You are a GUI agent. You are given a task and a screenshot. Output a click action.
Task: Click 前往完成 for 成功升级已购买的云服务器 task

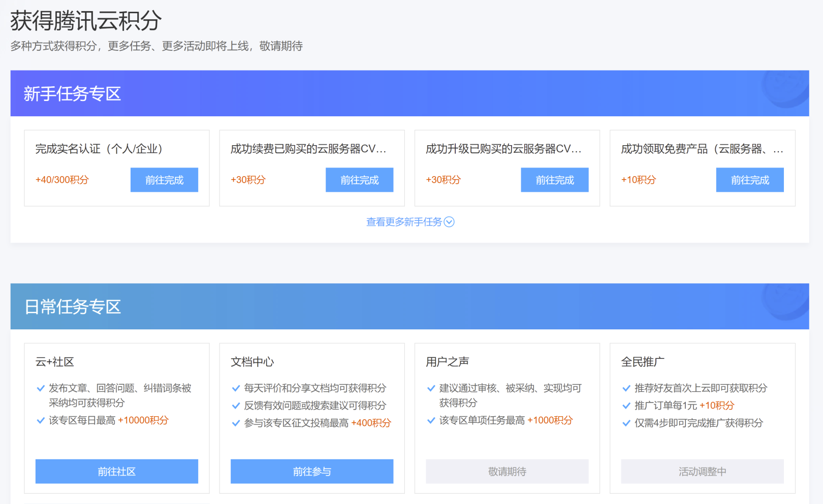point(554,180)
